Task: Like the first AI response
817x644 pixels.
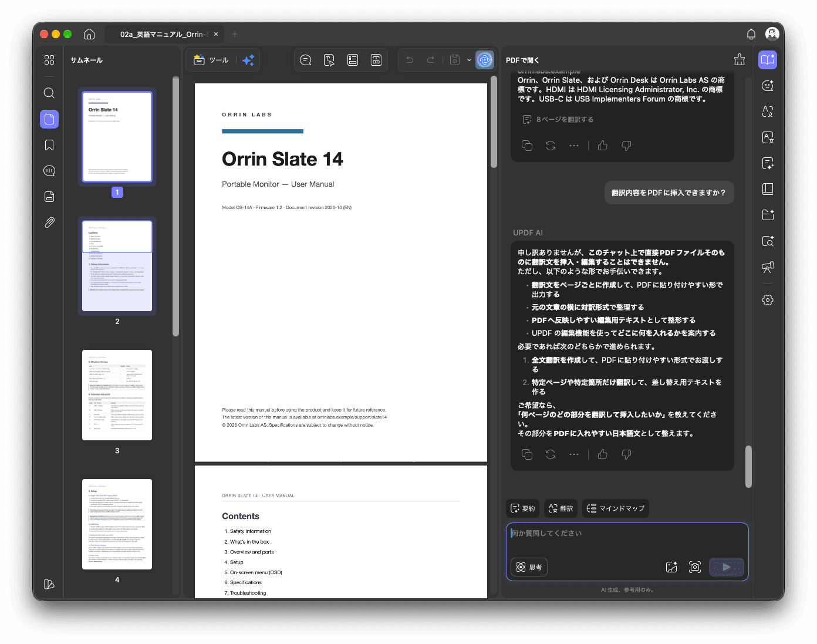Action: coord(603,146)
